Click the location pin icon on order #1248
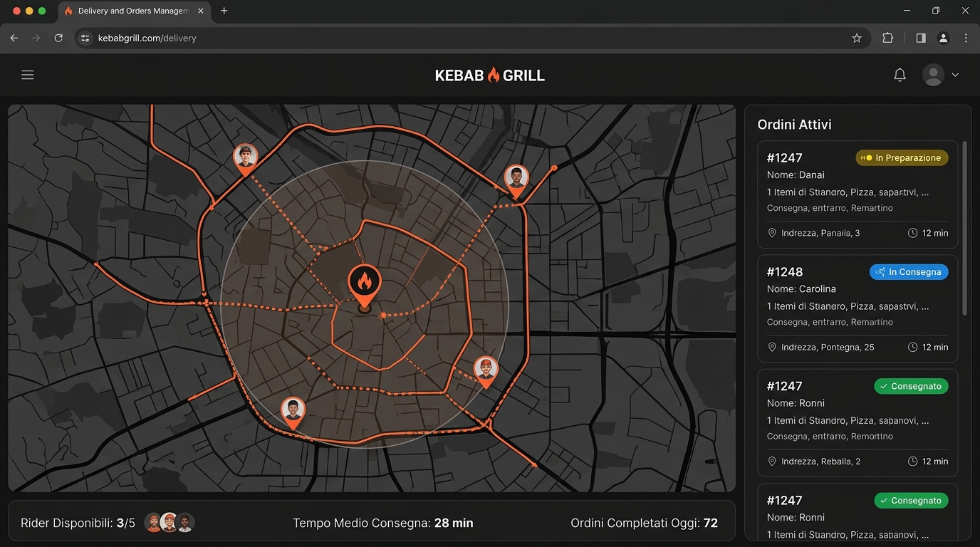The width and height of the screenshot is (980, 547). tap(772, 347)
